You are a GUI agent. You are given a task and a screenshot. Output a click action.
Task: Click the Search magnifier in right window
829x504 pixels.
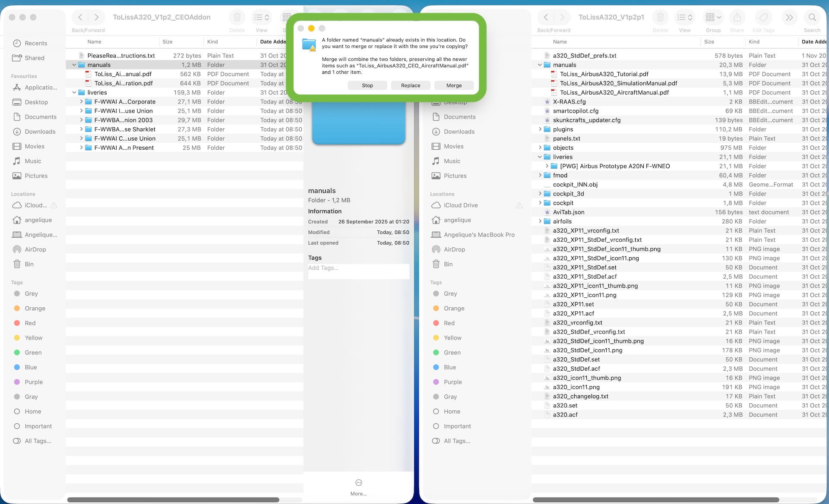point(812,18)
